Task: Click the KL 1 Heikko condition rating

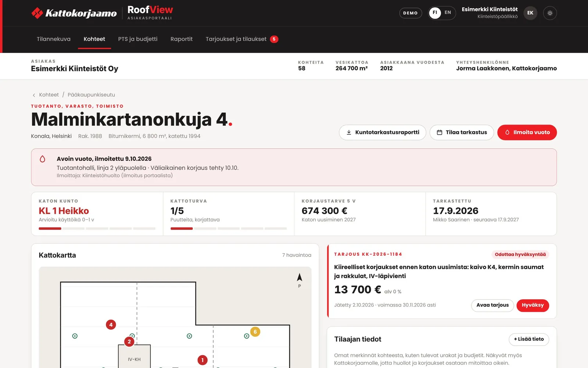Action: point(64,211)
